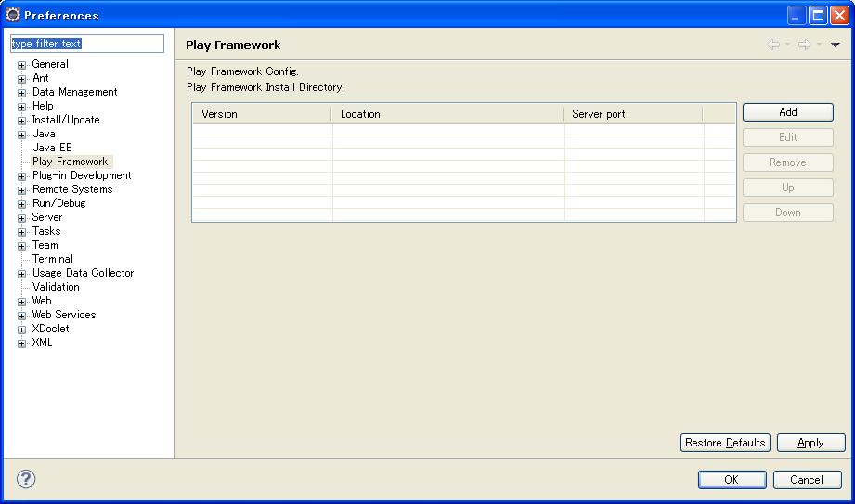855x504 pixels.
Task: Expand the Remote Systems node
Action: click(21, 191)
